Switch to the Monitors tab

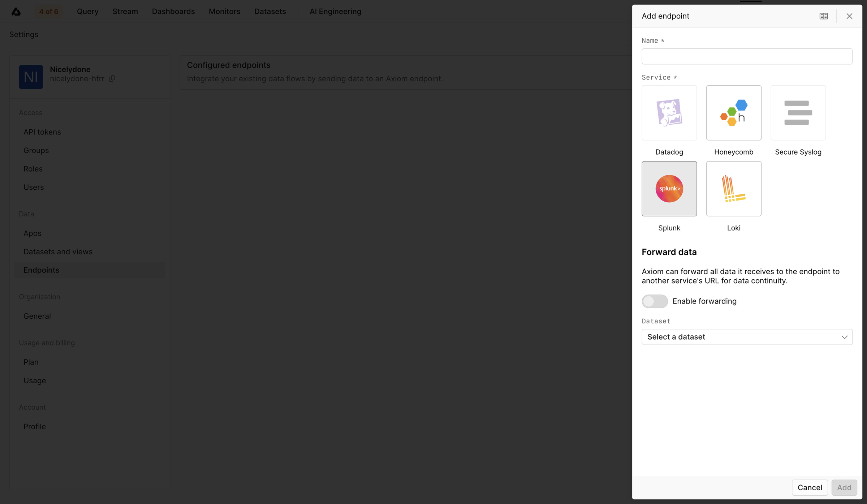[224, 12]
